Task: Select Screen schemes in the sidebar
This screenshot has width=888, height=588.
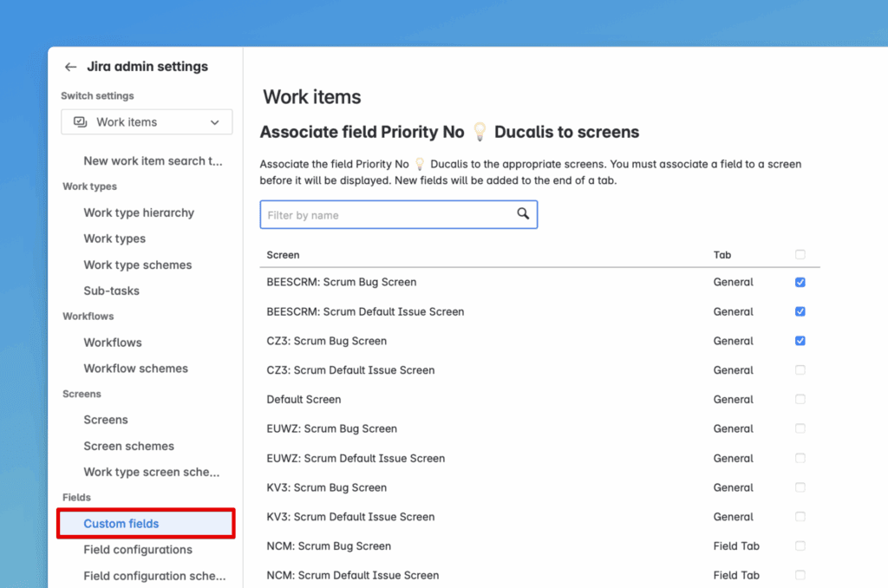Action: [128, 446]
